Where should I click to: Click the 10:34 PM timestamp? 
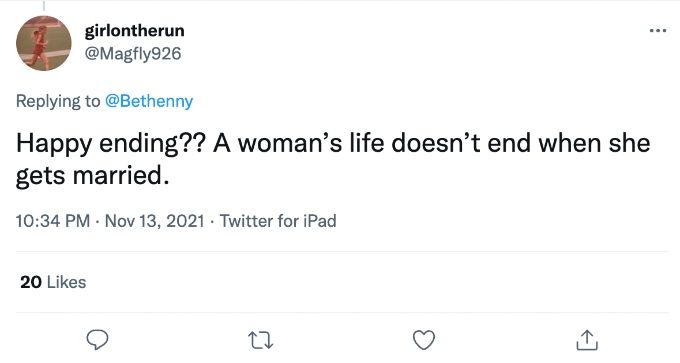tap(53, 221)
